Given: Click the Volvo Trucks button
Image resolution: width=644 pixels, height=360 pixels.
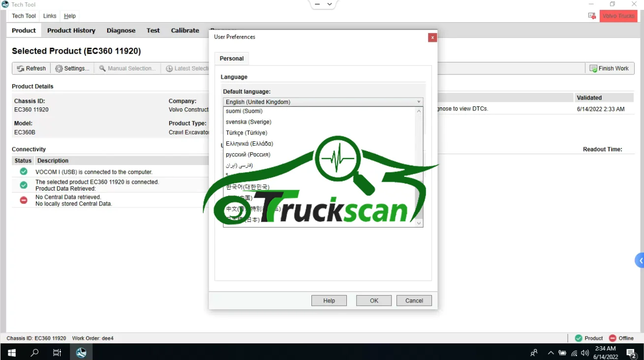Looking at the screenshot, I should click(x=618, y=16).
